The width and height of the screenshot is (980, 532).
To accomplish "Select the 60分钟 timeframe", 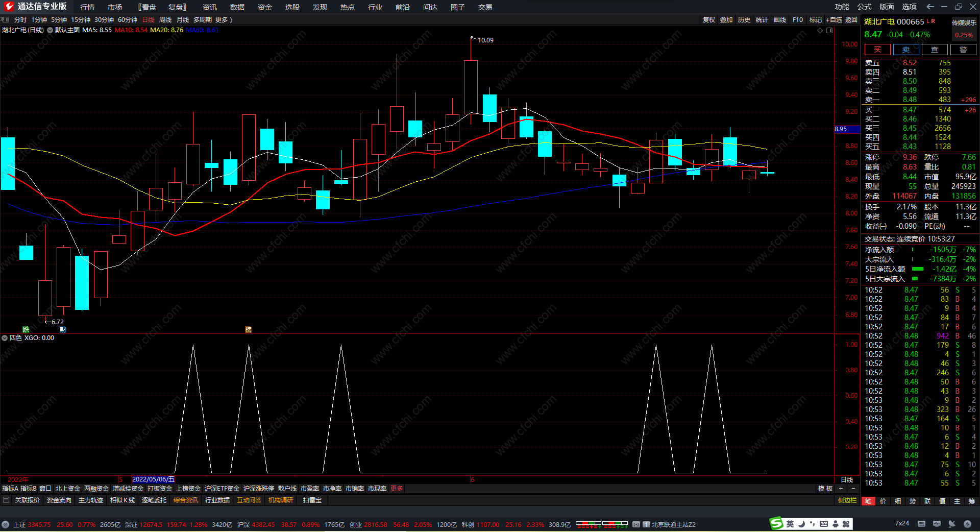I will pos(128,20).
